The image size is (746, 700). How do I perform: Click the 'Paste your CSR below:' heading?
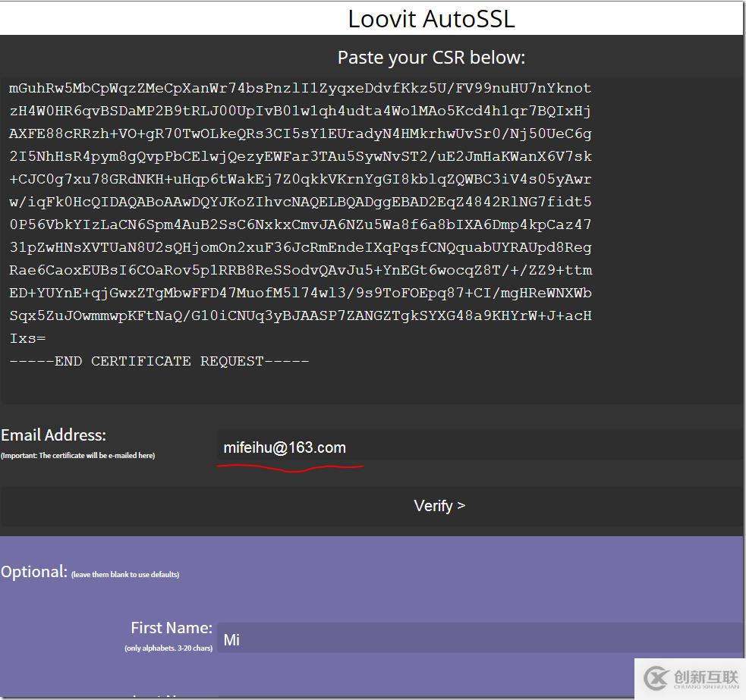431,58
